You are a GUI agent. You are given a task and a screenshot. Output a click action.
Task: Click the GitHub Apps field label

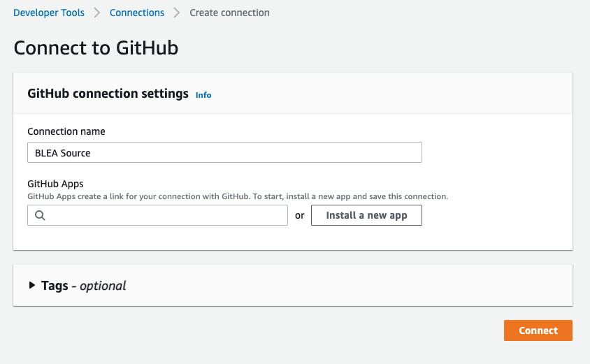[55, 184]
